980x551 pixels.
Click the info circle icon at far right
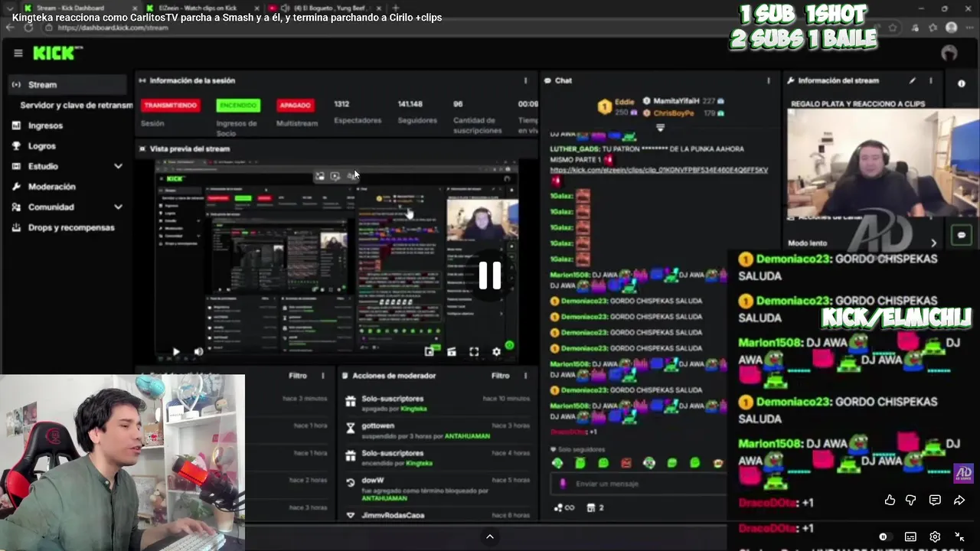point(962,83)
